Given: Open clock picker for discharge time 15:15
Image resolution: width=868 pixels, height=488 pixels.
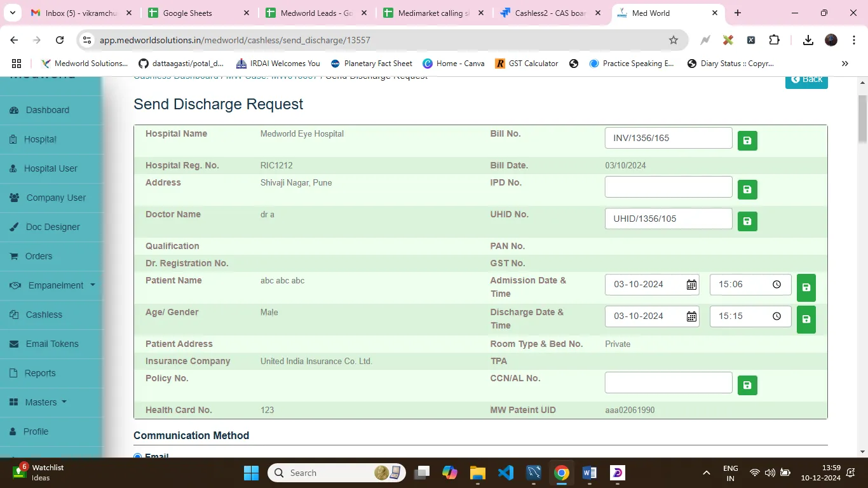Looking at the screenshot, I should (x=776, y=316).
